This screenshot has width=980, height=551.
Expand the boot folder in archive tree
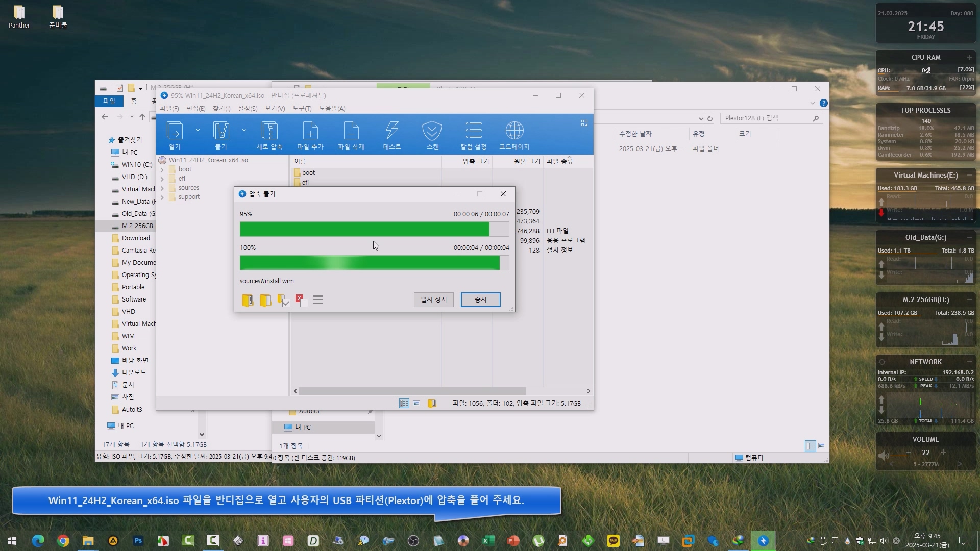[162, 170]
